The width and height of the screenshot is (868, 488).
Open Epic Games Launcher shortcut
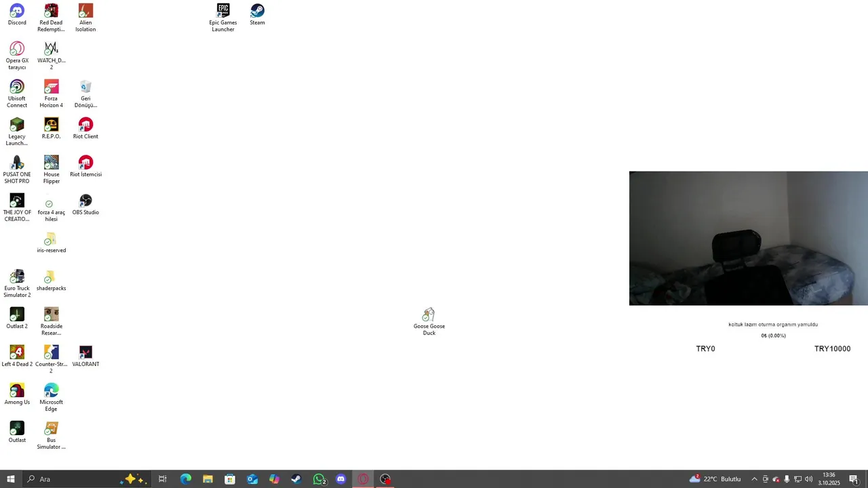point(223,18)
